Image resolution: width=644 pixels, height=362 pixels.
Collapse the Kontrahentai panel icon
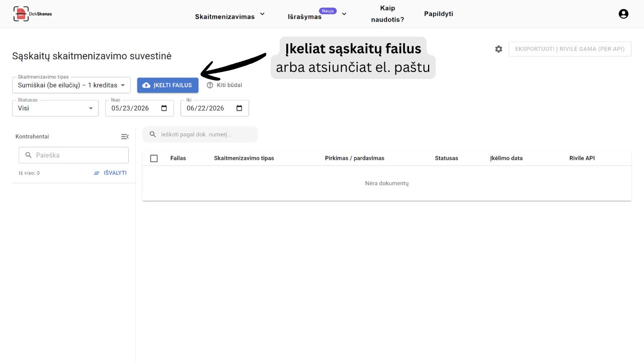pyautogui.click(x=125, y=136)
